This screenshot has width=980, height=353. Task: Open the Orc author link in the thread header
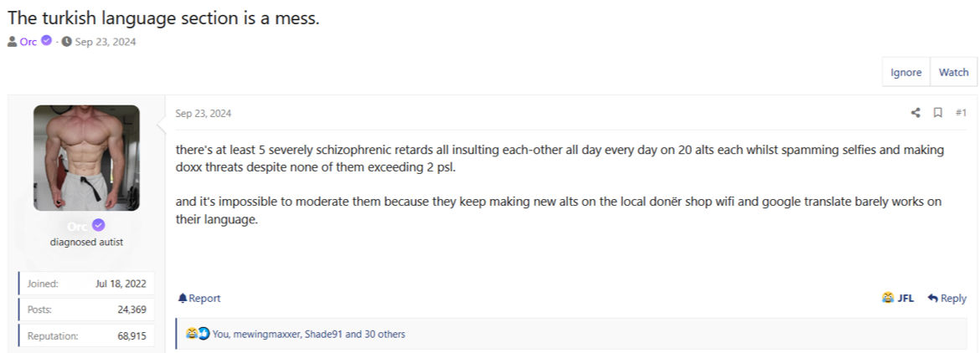coord(28,42)
